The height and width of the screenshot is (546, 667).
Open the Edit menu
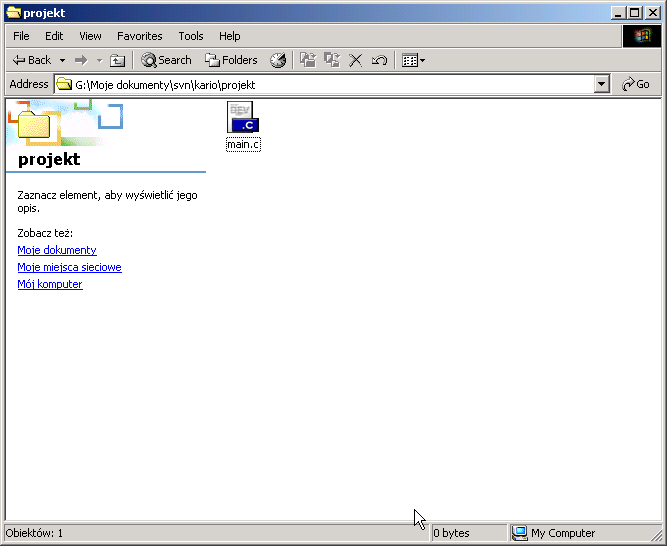tap(54, 36)
